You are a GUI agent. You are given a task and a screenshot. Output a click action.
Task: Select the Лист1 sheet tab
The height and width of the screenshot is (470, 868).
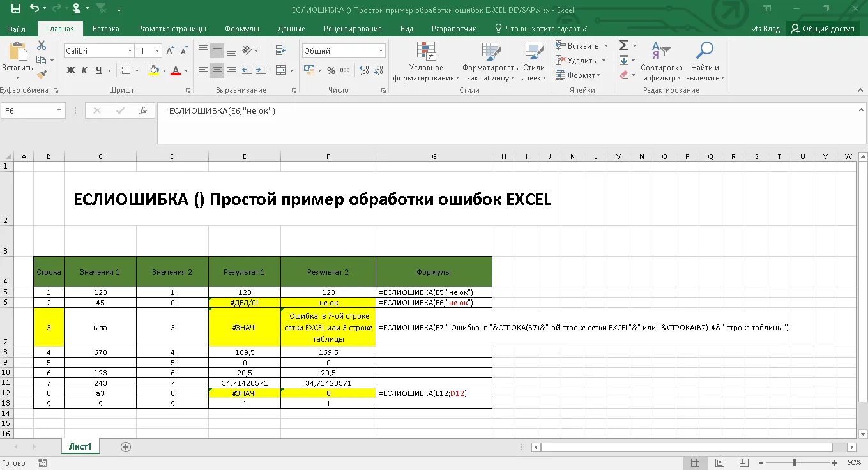click(80, 447)
